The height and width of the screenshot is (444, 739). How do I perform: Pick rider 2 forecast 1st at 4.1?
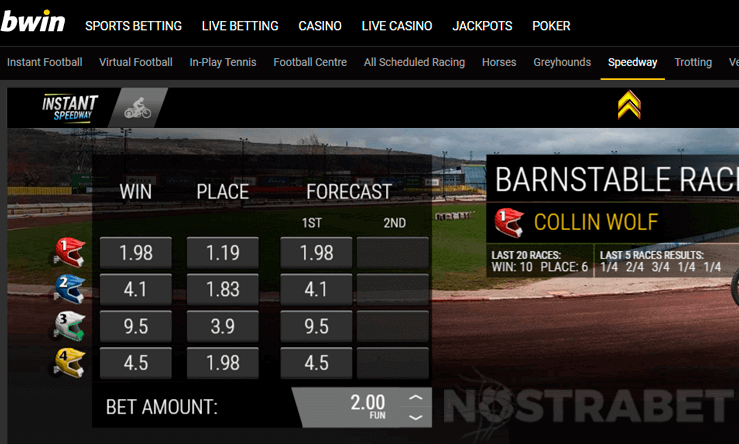pyautogui.click(x=316, y=289)
